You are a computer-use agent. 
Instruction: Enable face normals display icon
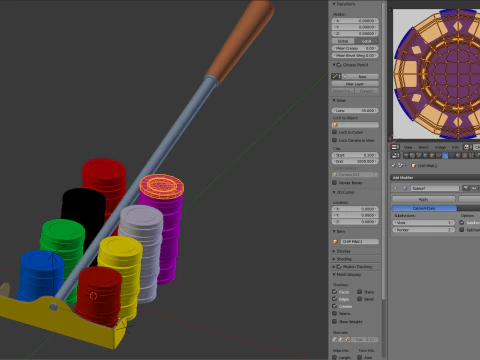coord(347,340)
